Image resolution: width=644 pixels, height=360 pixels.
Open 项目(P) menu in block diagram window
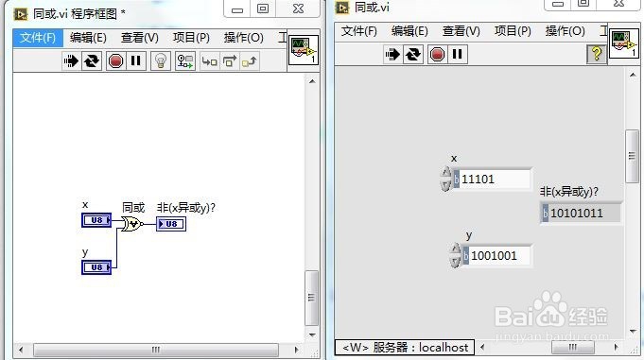pyautogui.click(x=191, y=38)
